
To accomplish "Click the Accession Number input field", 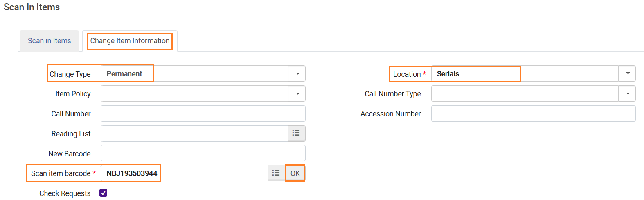I will 533,113.
